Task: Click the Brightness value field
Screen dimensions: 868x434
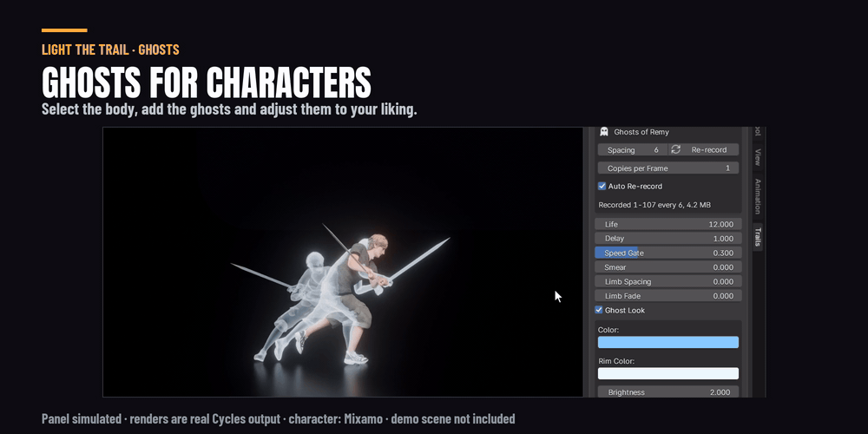Action: click(x=668, y=391)
